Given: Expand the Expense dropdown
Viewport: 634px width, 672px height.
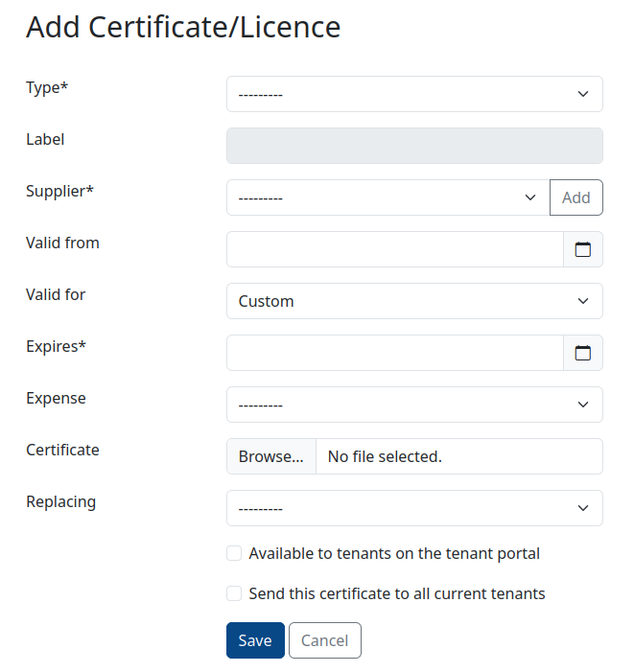Looking at the screenshot, I should [x=414, y=405].
